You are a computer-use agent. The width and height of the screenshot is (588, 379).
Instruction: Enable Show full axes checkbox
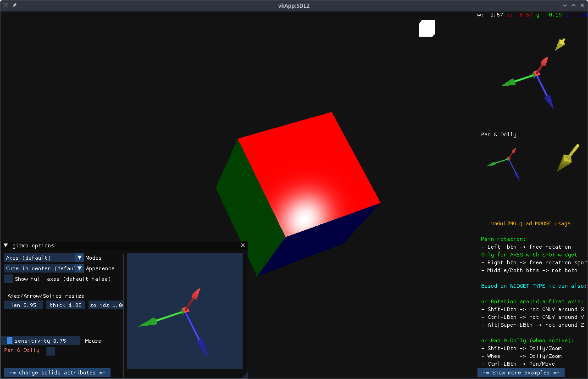pos(9,279)
